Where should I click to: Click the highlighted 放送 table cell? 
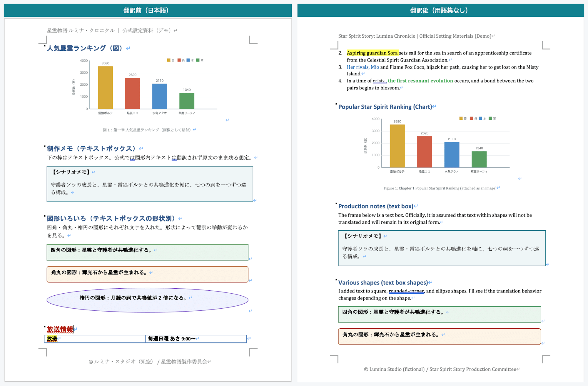coord(95,339)
